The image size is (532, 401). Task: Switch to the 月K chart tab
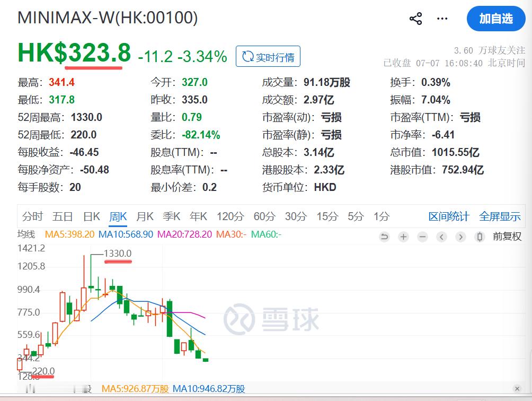[x=145, y=216]
